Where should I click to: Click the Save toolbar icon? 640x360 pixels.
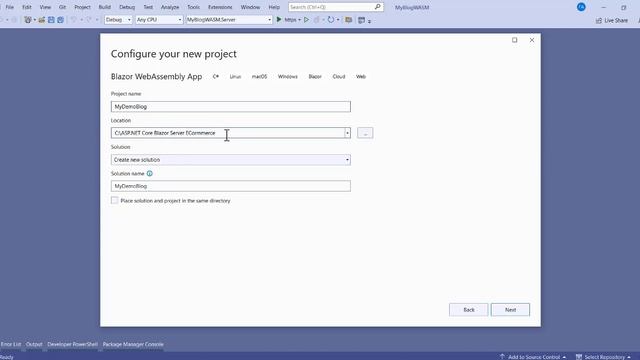pyautogui.click(x=51, y=20)
